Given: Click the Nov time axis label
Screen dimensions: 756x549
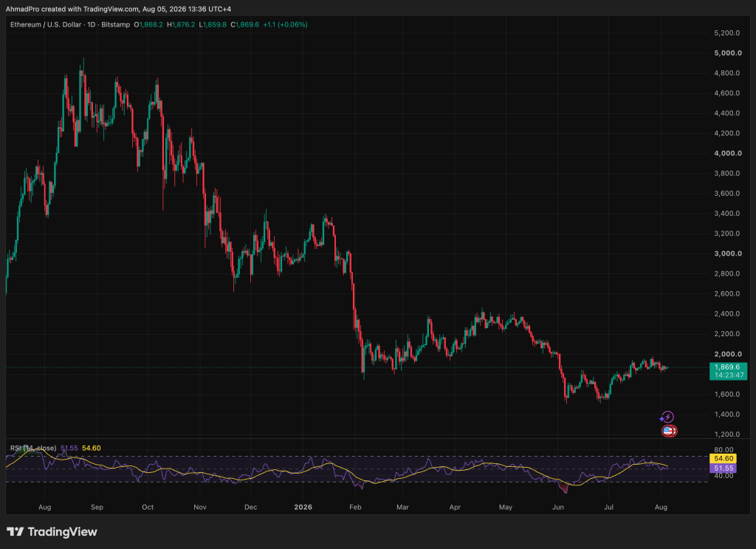Looking at the screenshot, I should 199,507.
